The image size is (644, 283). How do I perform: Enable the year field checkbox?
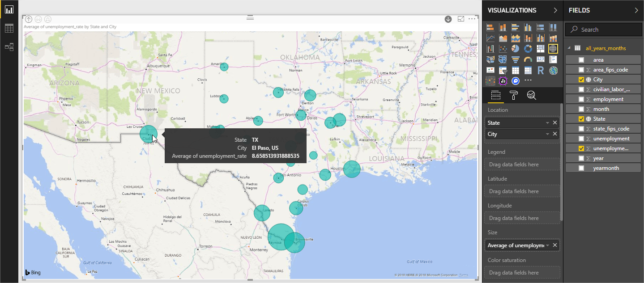tap(581, 158)
